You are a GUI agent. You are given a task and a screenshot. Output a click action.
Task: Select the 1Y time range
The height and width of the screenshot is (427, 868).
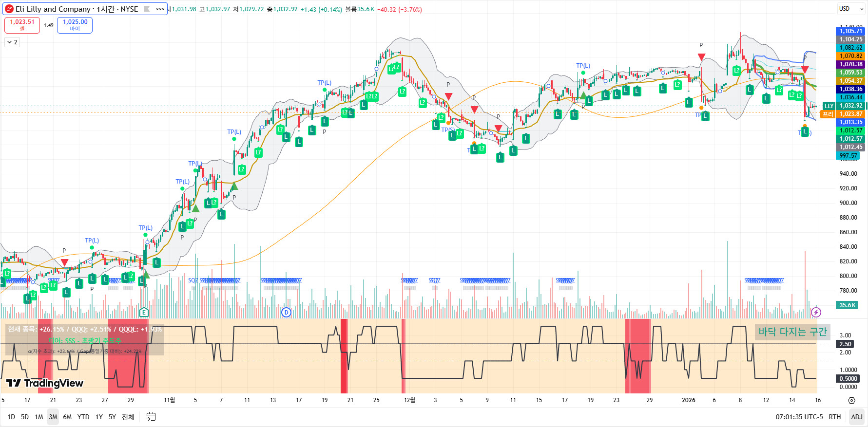click(99, 417)
